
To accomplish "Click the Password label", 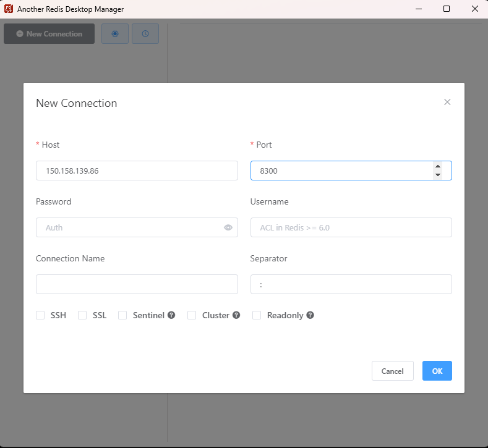I will tap(54, 202).
